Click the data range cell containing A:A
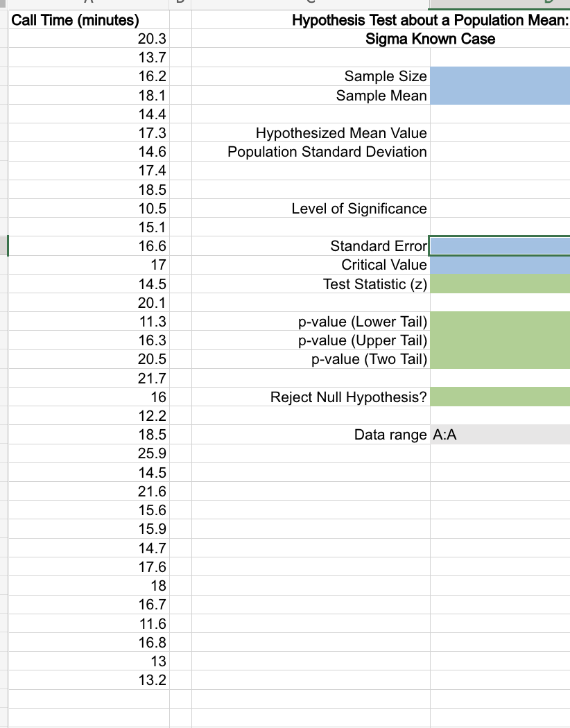 coord(500,435)
